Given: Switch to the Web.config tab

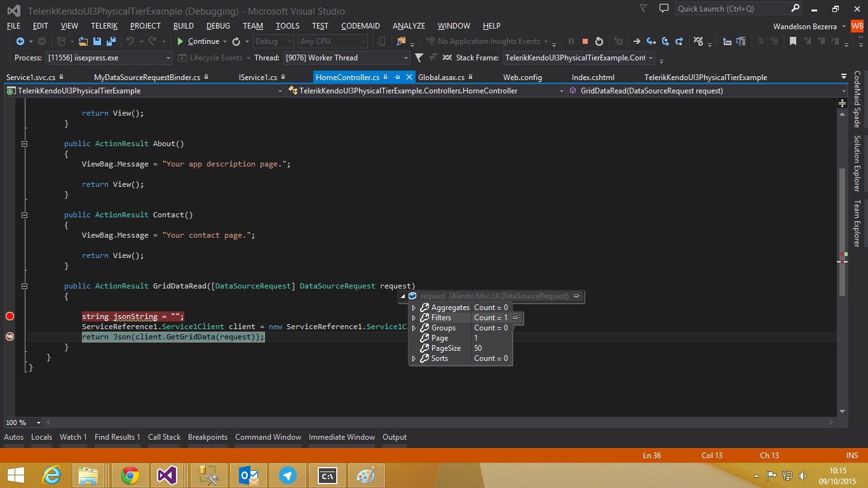Looking at the screenshot, I should [522, 78].
